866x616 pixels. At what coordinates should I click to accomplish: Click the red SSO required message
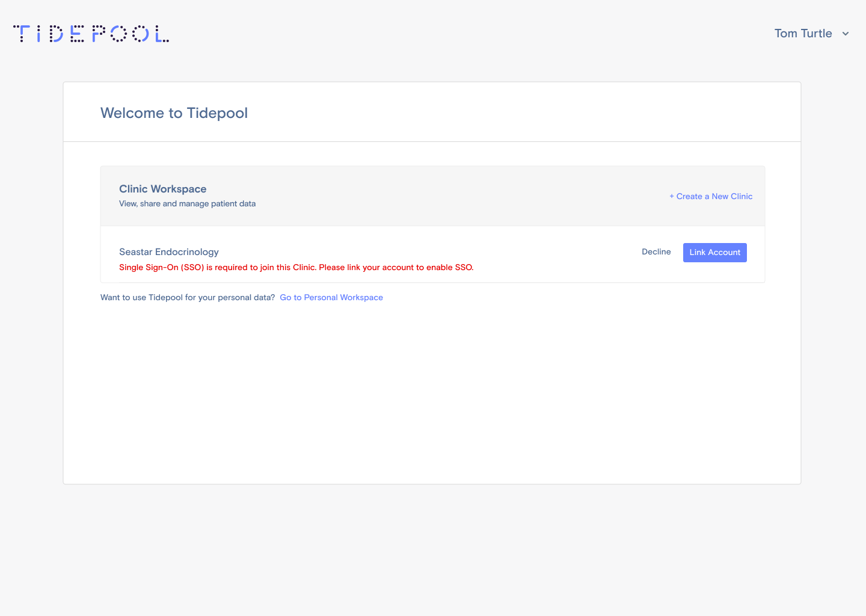pyautogui.click(x=296, y=267)
